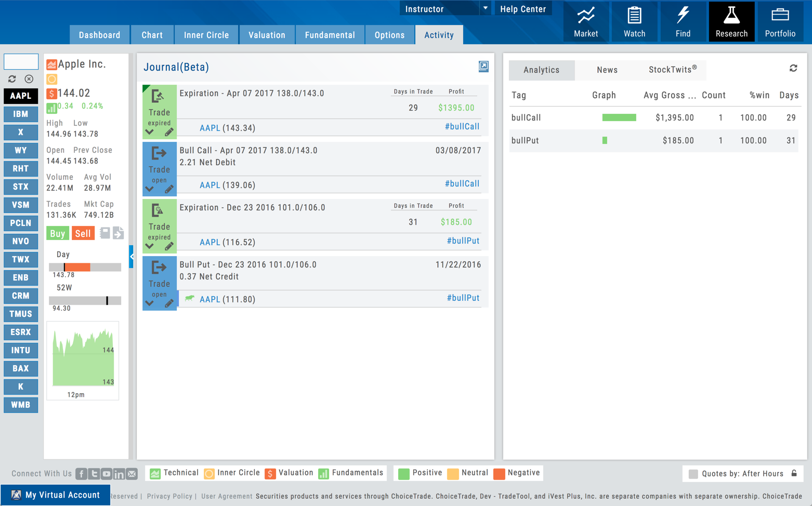Click the YouTube icon in Connect With Us
The height and width of the screenshot is (506, 812).
pyautogui.click(x=107, y=474)
